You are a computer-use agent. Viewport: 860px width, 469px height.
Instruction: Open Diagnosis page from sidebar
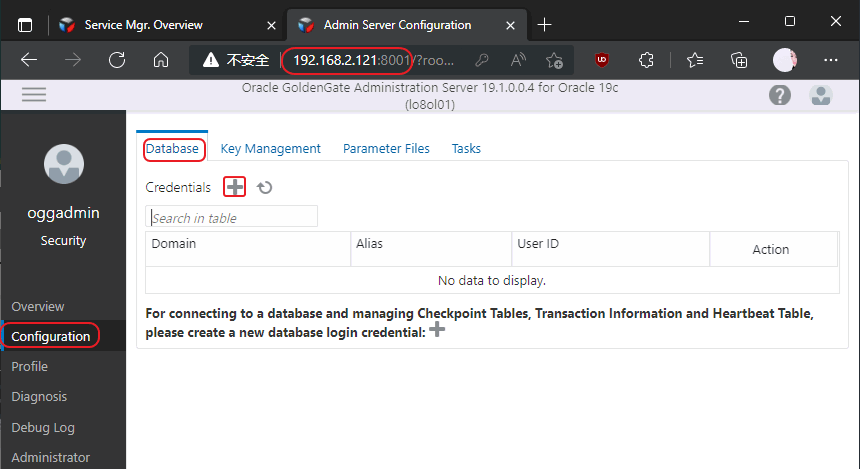[39, 396]
